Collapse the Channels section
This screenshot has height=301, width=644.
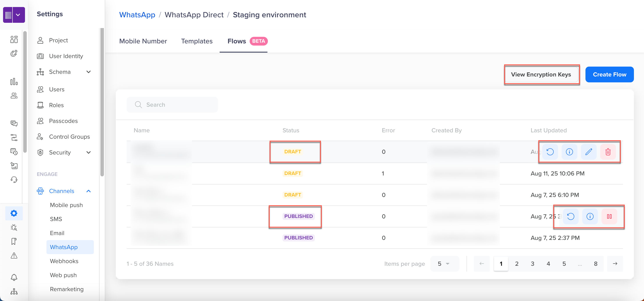click(x=88, y=191)
